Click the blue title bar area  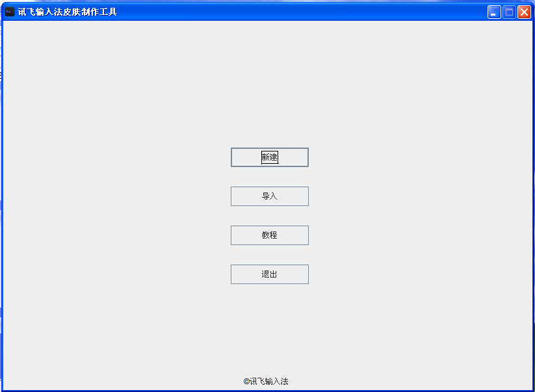(300, 12)
